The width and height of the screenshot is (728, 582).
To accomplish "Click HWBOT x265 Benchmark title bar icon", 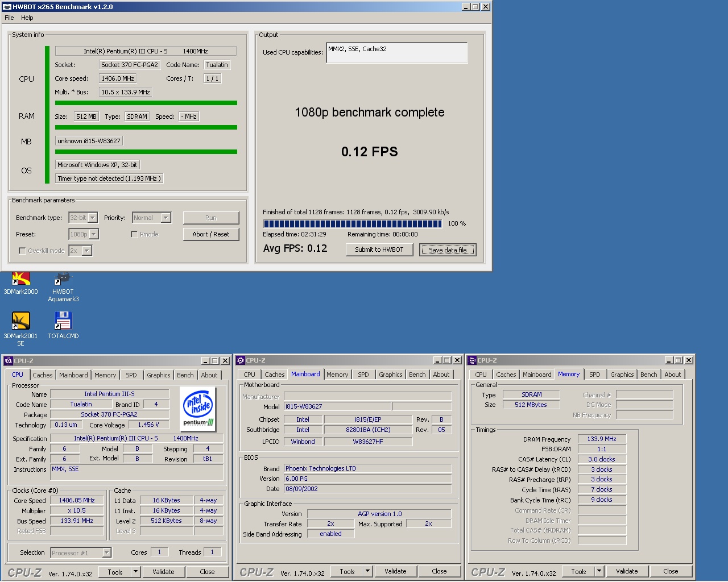I will click(x=7, y=7).
